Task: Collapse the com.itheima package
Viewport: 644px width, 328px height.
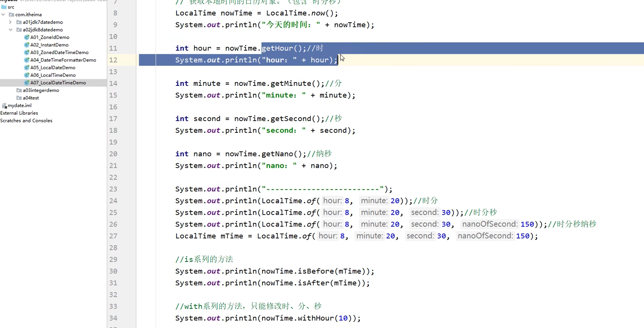Action: point(3,14)
